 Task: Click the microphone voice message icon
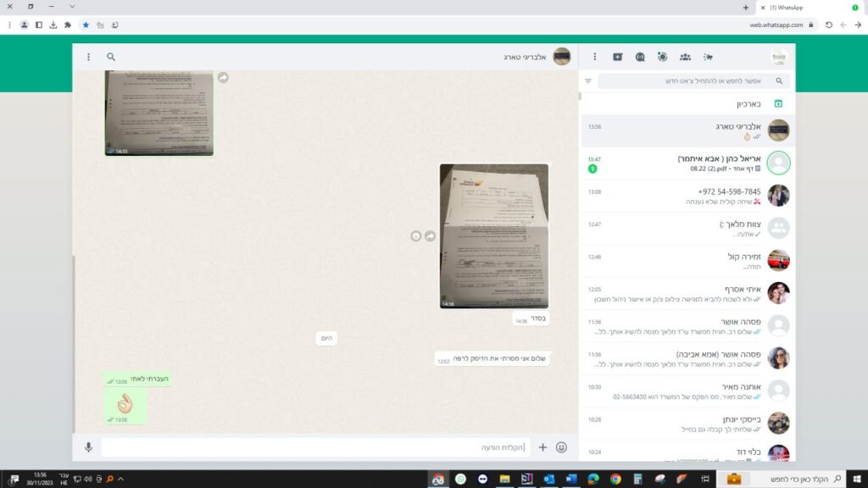88,447
